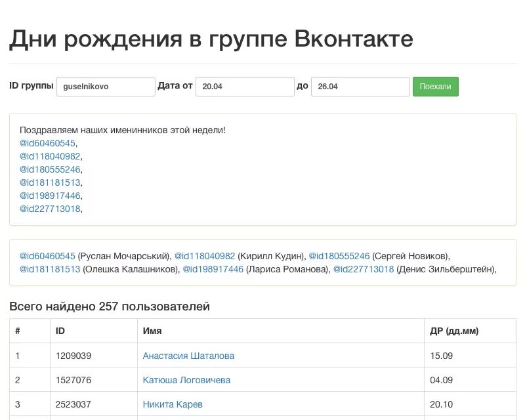525x420 pixels.
Task: Click the до date field with 26.04
Action: 360,87
